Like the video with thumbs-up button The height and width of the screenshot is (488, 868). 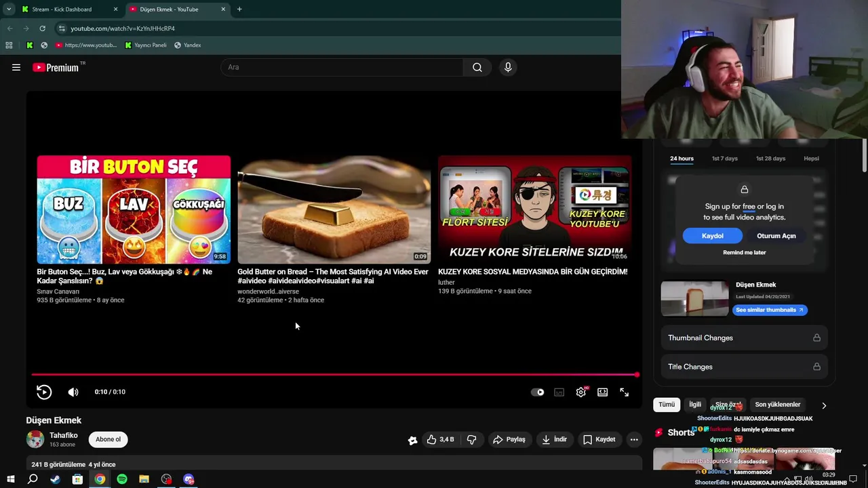tap(440, 439)
